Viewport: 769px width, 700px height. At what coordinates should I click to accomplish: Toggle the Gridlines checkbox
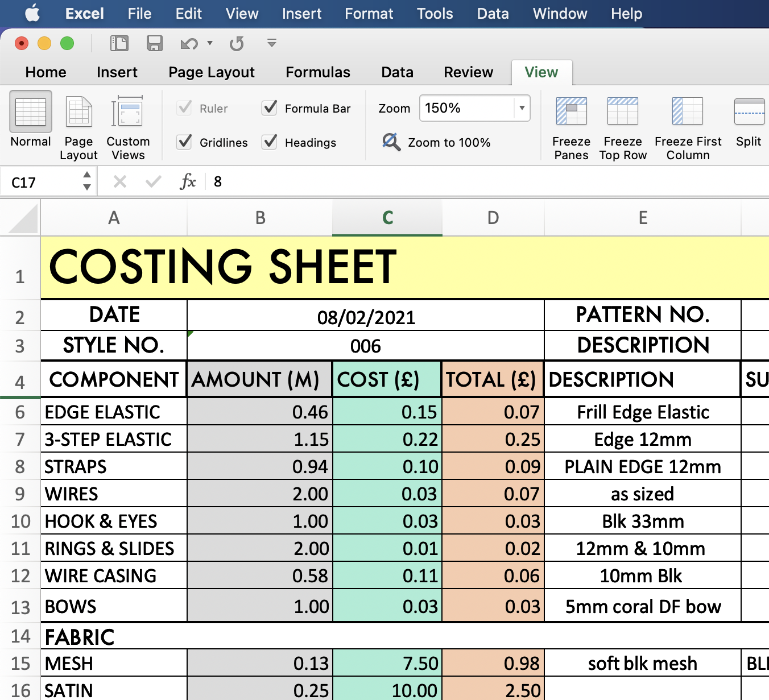click(184, 142)
